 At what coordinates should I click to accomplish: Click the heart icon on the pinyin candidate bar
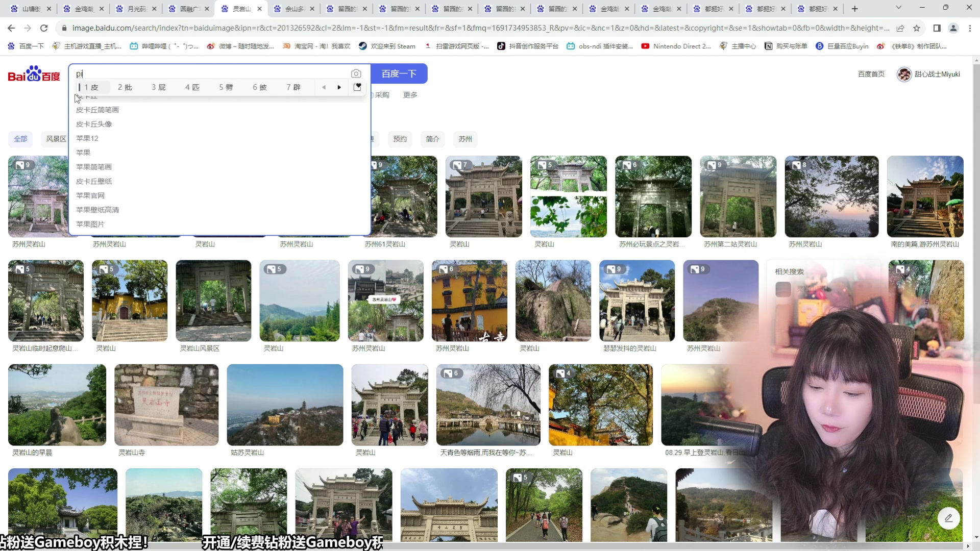click(x=357, y=87)
